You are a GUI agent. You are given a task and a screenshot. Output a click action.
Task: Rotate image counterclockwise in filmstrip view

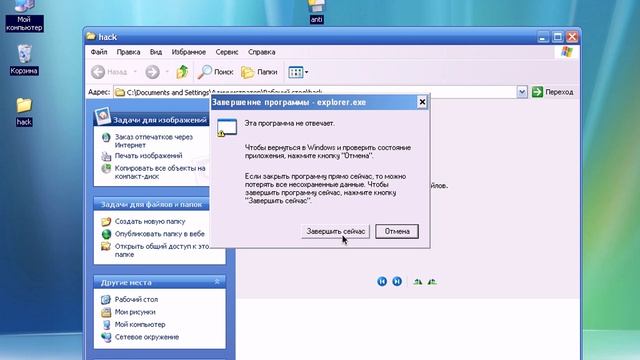tap(432, 282)
